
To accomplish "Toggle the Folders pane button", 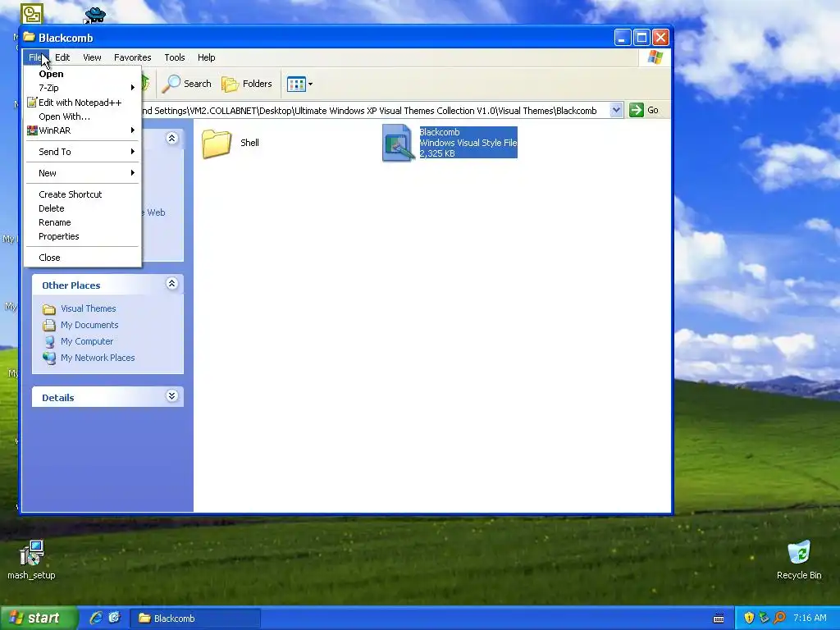I will pyautogui.click(x=247, y=84).
